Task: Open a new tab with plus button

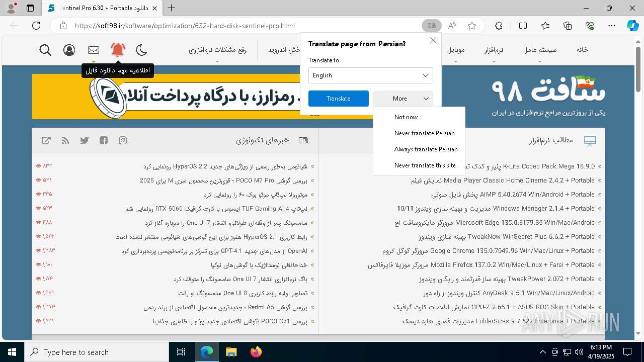Action: [x=172, y=8]
